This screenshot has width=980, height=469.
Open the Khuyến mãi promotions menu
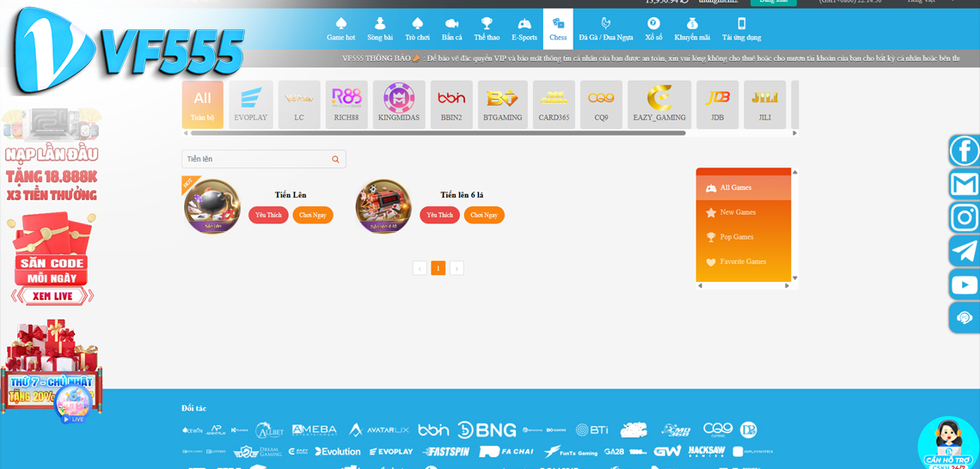692,29
